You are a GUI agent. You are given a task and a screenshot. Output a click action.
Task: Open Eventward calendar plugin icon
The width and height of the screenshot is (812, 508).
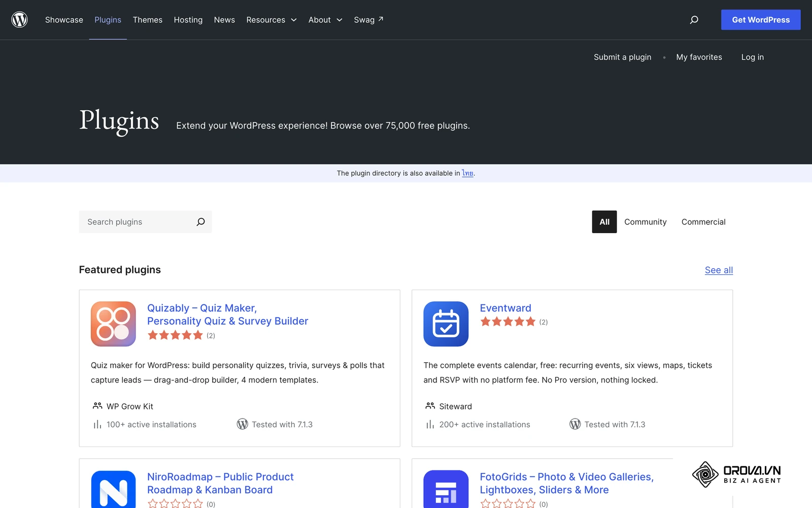(446, 324)
